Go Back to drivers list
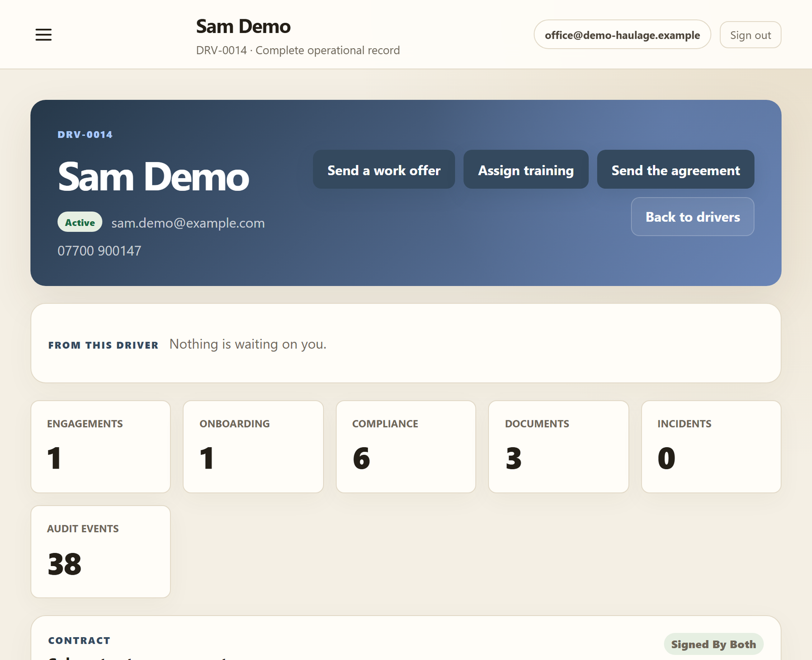The width and height of the screenshot is (812, 660). pyautogui.click(x=692, y=217)
